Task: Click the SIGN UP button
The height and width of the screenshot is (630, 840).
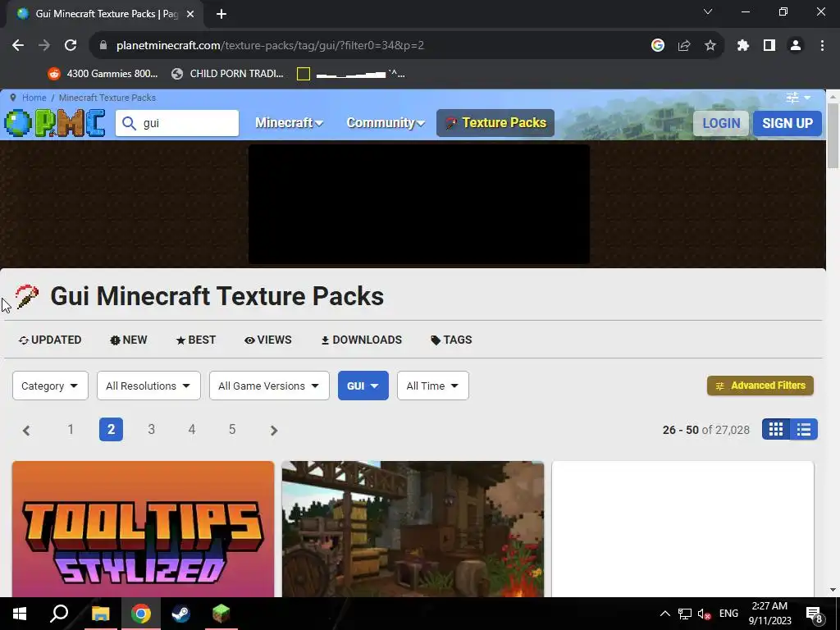Action: (x=787, y=123)
